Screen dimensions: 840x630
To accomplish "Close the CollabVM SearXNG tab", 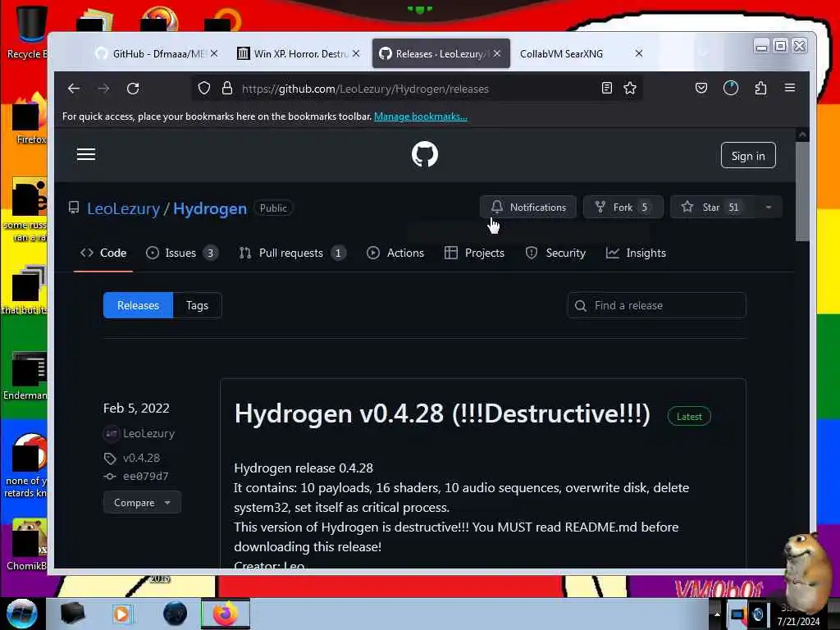I will [x=638, y=53].
